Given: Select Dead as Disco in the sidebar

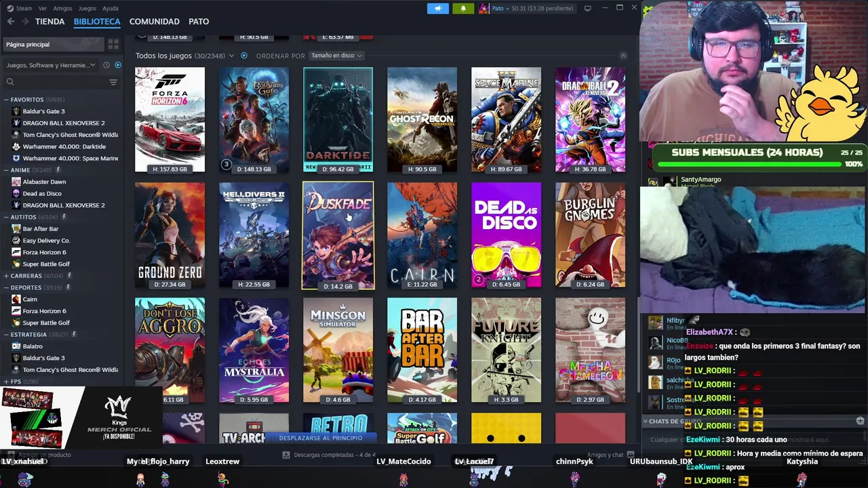Looking at the screenshot, I should click(42, 194).
